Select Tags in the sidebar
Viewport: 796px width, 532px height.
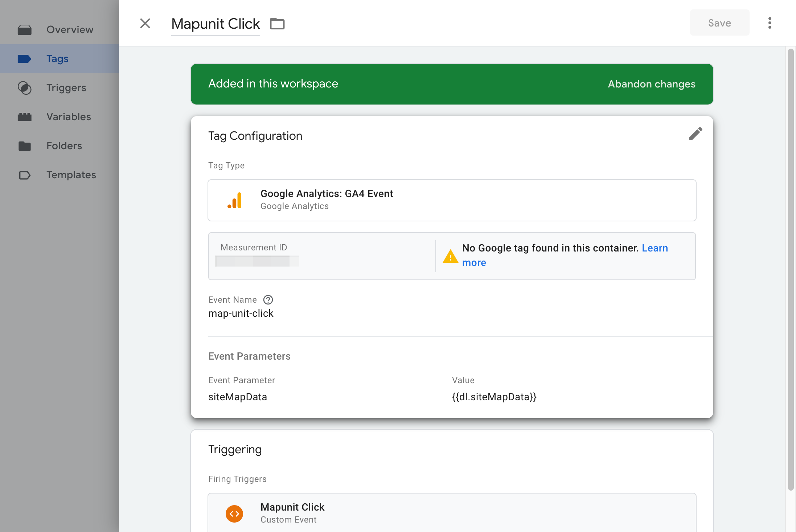tap(60, 58)
